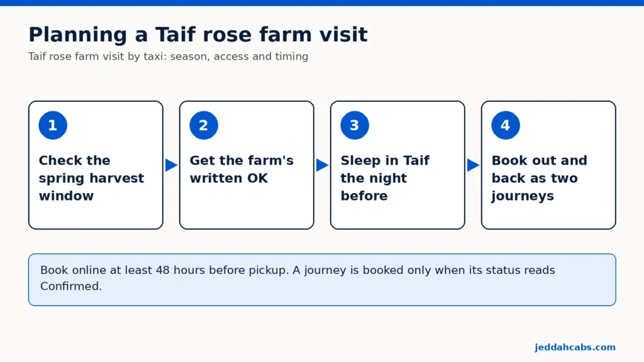Select the "Check the spring harvest window" card
Image resolution: width=644 pixels, height=362 pixels.
pos(96,165)
